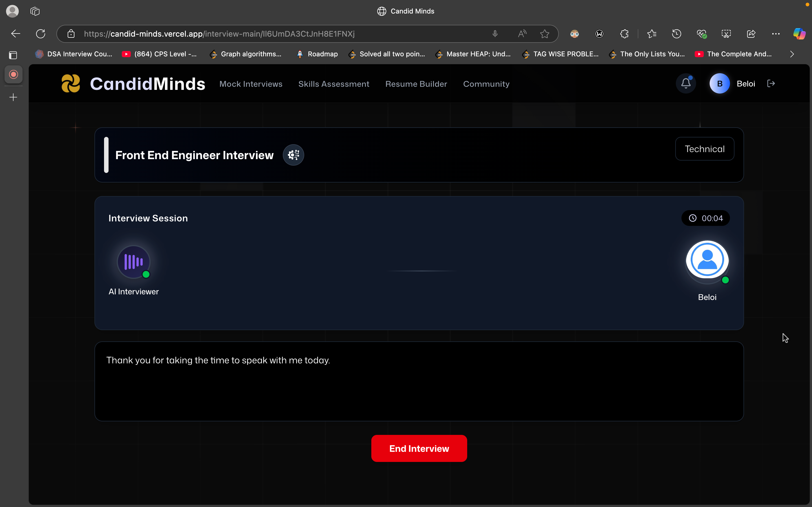Go to Resume Builder nav item
Viewport: 812px width, 507px height.
pos(416,84)
